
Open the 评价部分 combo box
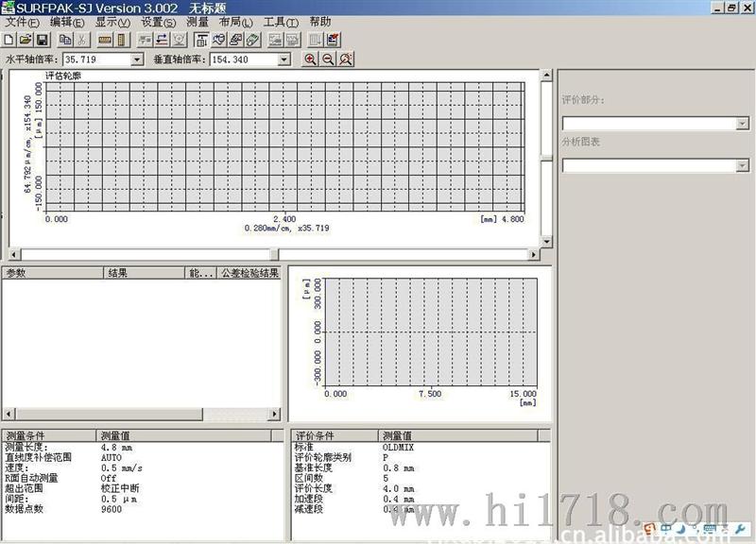[656, 124]
